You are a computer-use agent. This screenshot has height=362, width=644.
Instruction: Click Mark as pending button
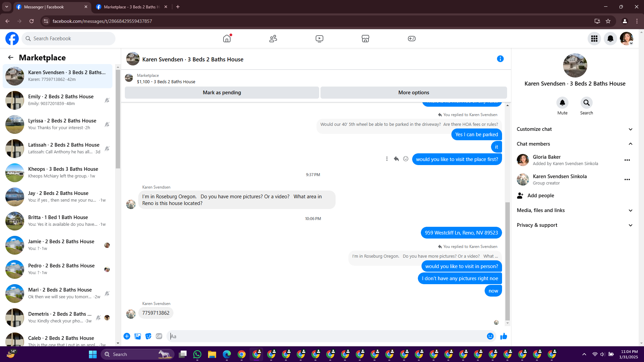click(x=222, y=93)
